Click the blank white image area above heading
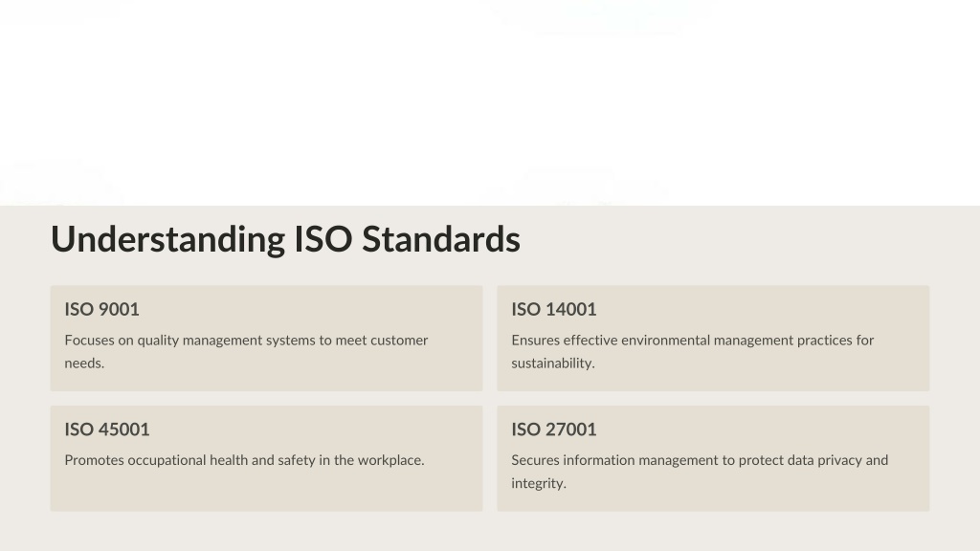Viewport: 980px width, 551px height. pyautogui.click(x=490, y=102)
